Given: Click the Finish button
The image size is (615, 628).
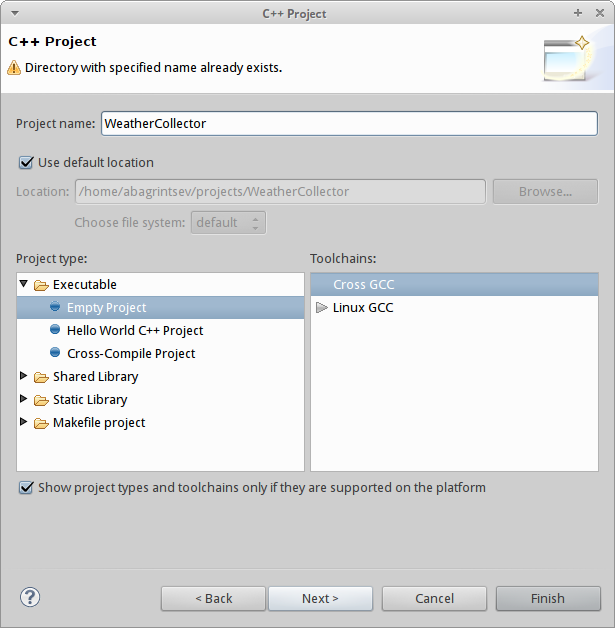Looking at the screenshot, I should (x=547, y=598).
